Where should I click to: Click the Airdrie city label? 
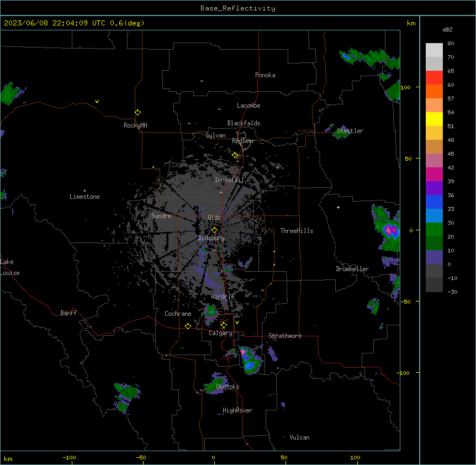pos(223,297)
